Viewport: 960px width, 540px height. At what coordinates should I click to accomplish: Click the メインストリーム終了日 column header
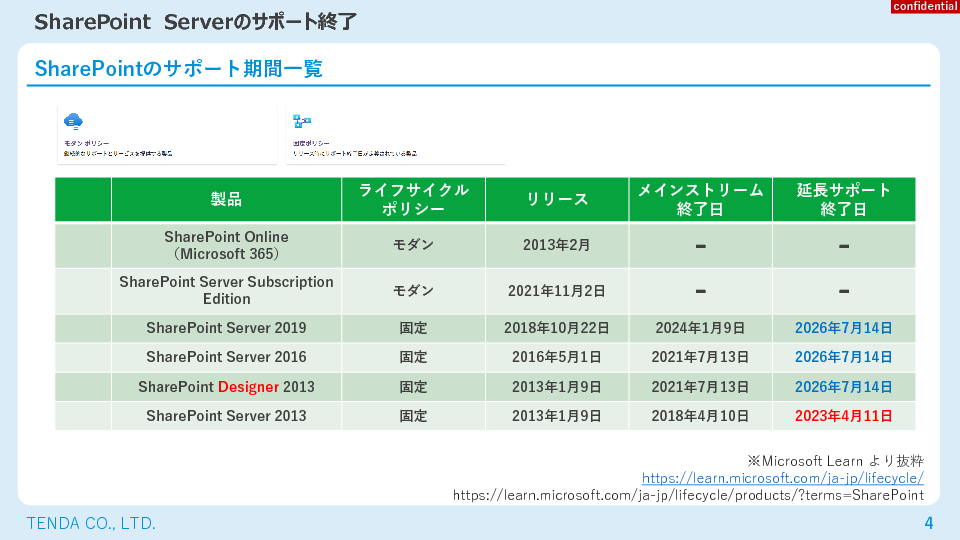pos(700,199)
